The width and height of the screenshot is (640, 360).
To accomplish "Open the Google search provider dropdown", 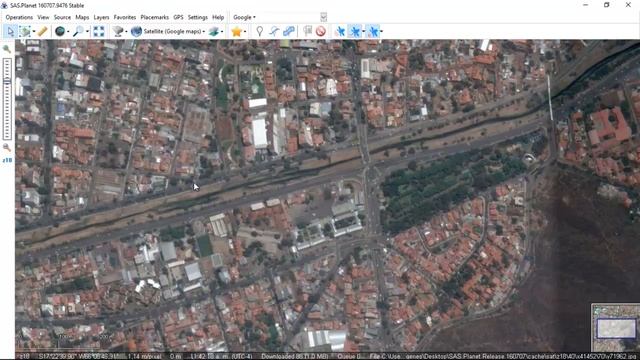I will coord(244,17).
